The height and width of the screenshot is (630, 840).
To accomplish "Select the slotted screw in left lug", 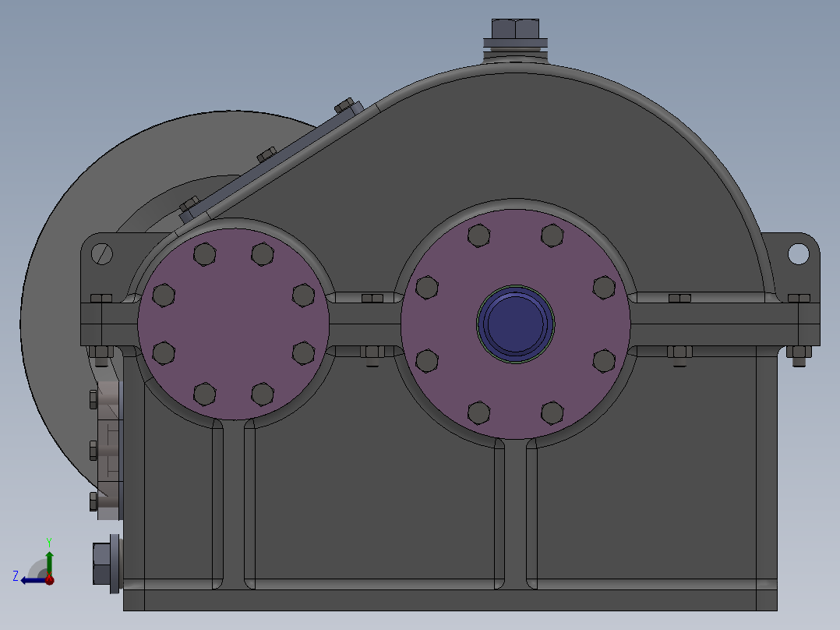I will [102, 253].
